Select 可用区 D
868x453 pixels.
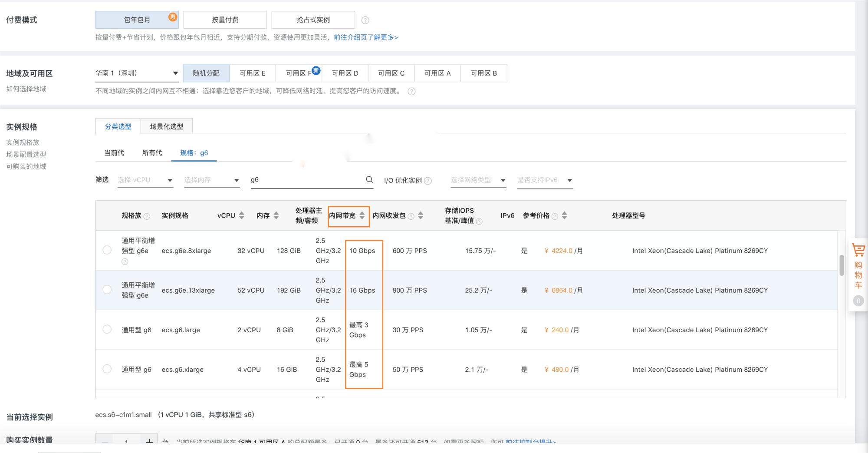[345, 73]
